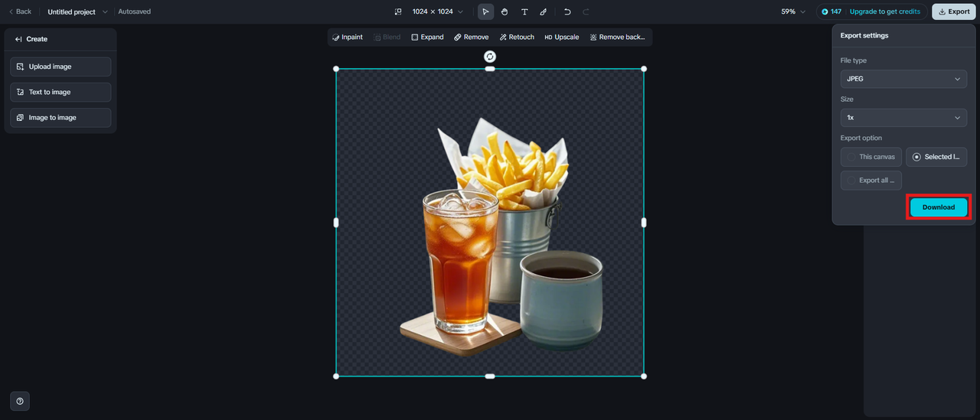Click Upload image

(60, 67)
